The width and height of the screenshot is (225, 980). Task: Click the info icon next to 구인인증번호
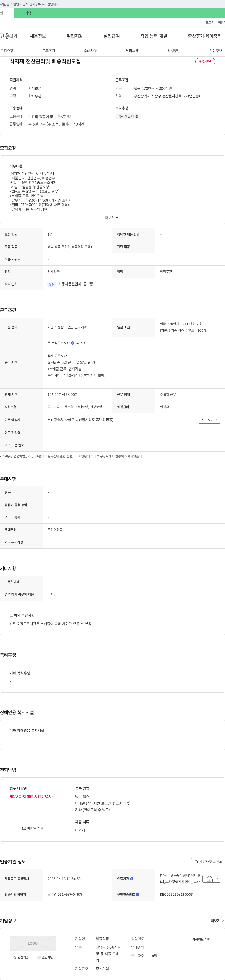coord(137,895)
